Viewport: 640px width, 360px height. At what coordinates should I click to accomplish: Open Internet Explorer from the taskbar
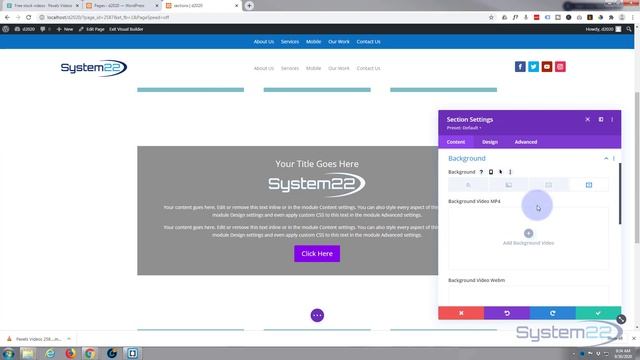50,353
